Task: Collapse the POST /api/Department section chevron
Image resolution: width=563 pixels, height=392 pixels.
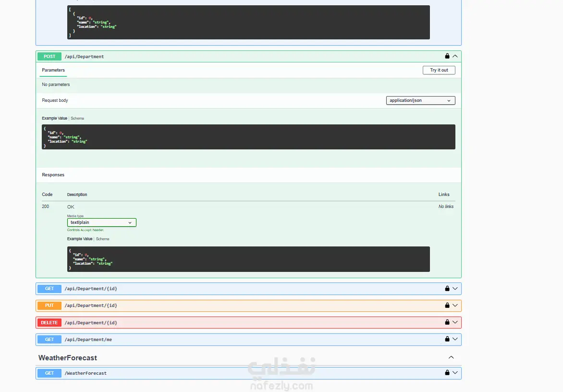Action: [455, 56]
